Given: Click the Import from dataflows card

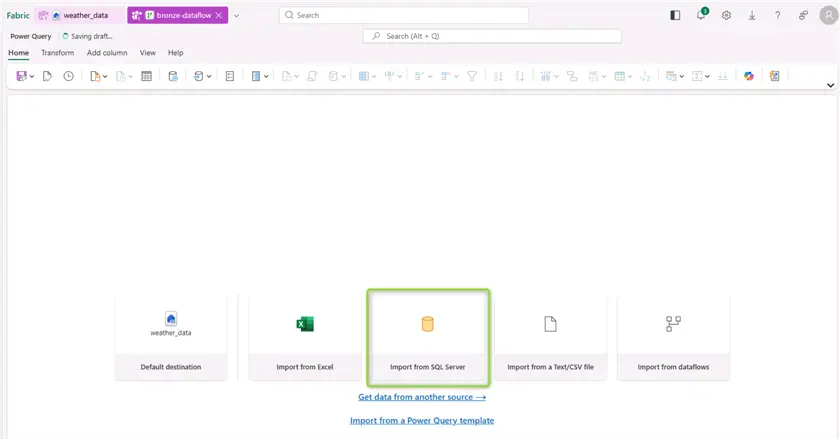Looking at the screenshot, I should [673, 338].
